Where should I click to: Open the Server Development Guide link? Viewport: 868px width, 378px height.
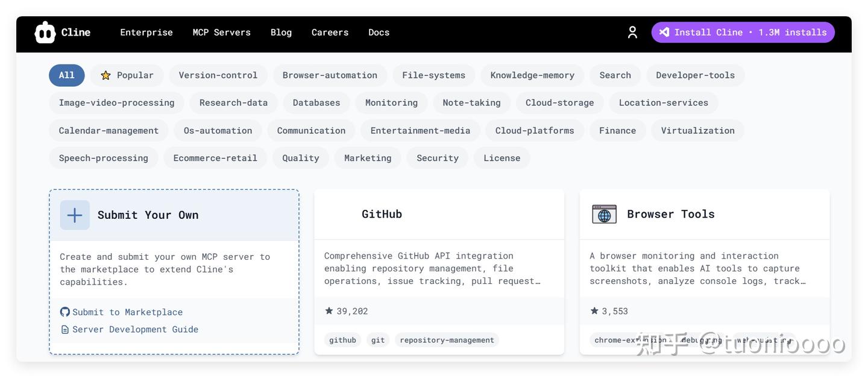coord(135,330)
